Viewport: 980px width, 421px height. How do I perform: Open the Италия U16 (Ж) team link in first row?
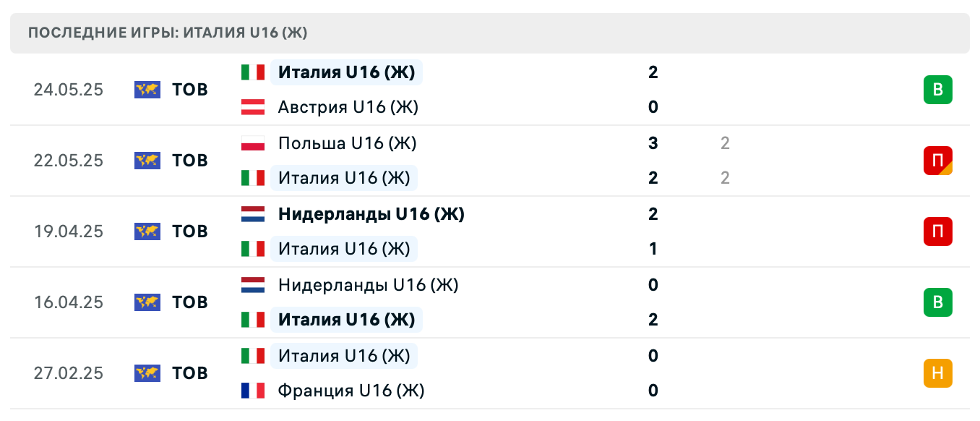click(x=346, y=72)
